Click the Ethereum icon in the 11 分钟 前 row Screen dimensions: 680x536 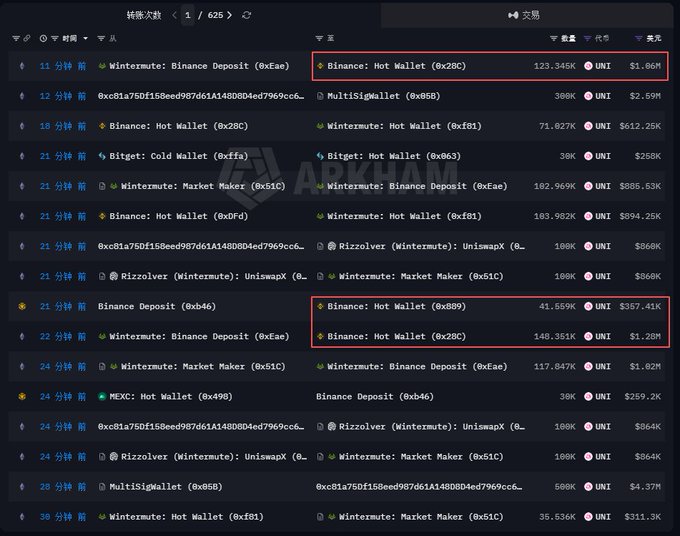pyautogui.click(x=22, y=66)
